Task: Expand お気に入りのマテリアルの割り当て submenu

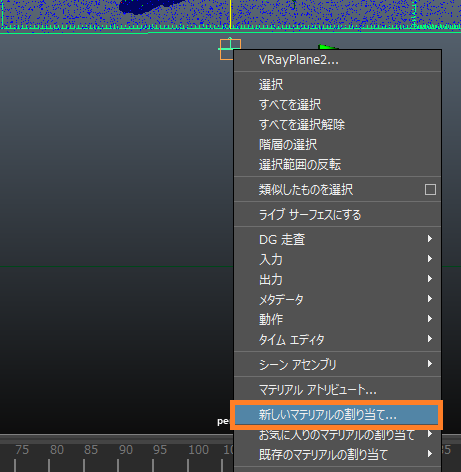Action: (x=337, y=435)
